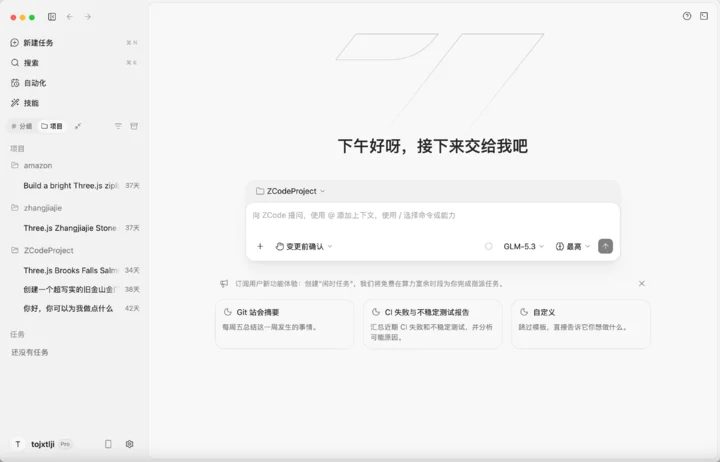The height and width of the screenshot is (462, 720).
Task: Open the 变更前确认 permission dropdown
Action: (x=304, y=247)
